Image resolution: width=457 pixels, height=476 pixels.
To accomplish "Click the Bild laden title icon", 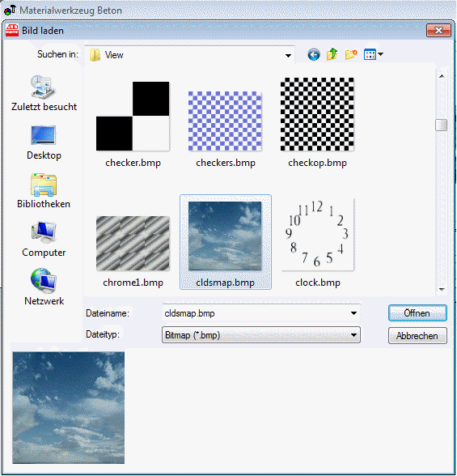I will (12, 31).
